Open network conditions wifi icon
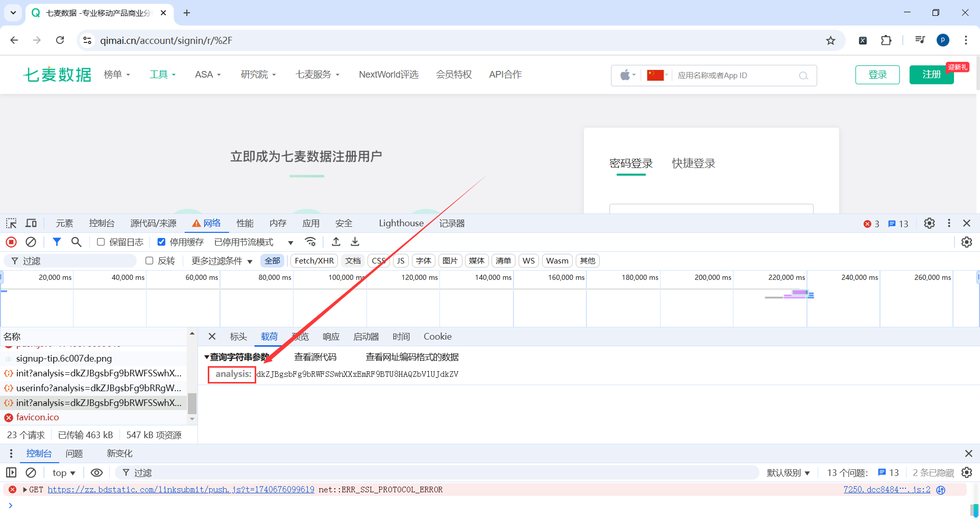Image resolution: width=980 pixels, height=526 pixels. click(x=310, y=242)
